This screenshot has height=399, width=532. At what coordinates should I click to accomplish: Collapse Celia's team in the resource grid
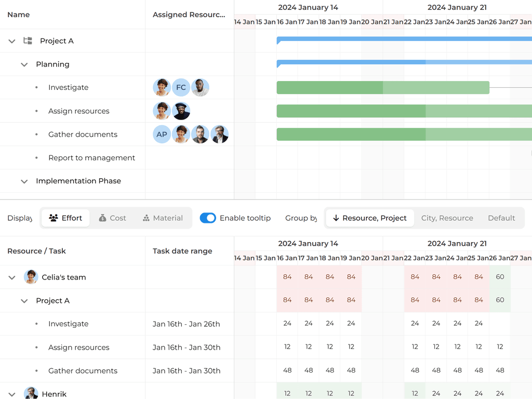11,277
